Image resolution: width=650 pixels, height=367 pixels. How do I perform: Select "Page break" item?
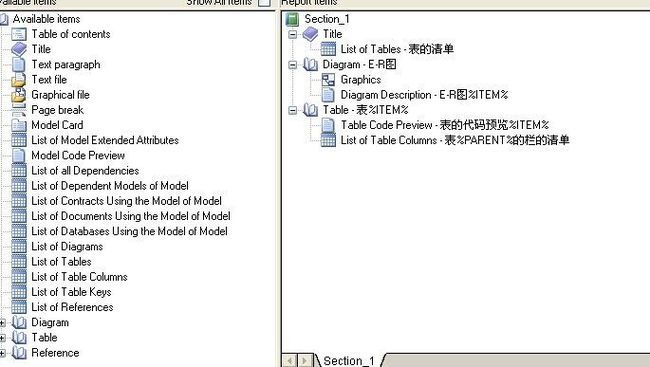pos(58,110)
